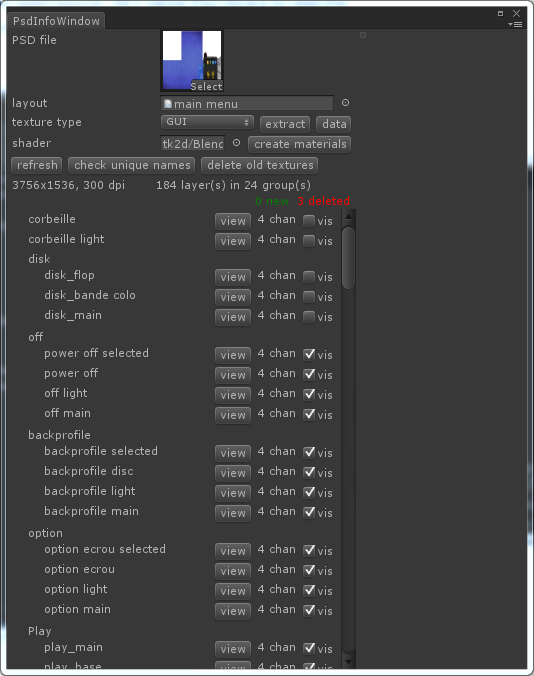
Task: Click the data button
Action: pos(334,124)
